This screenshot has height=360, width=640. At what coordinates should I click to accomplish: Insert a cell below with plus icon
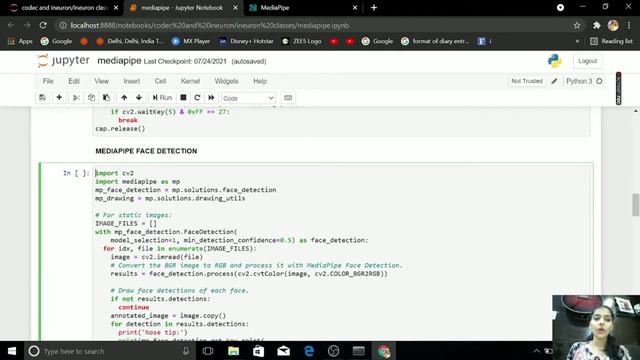click(59, 98)
